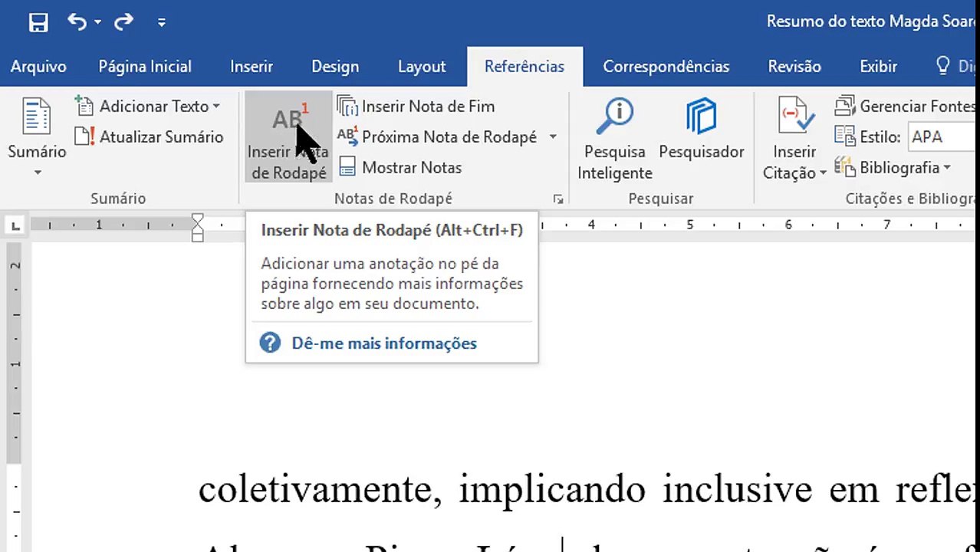Switch to the Página Inicial tab
This screenshot has height=552, width=980.
[x=145, y=67]
